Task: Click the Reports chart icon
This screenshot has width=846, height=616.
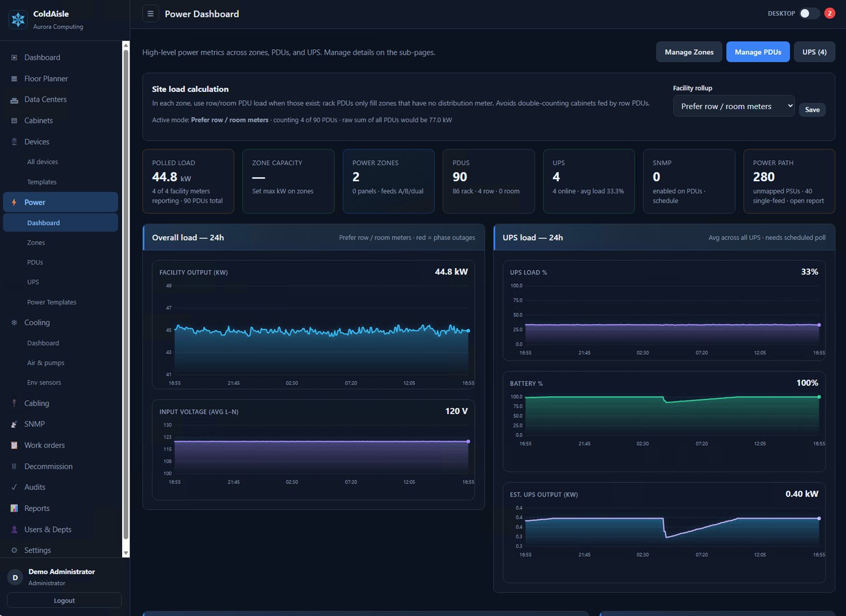Action: 14,508
